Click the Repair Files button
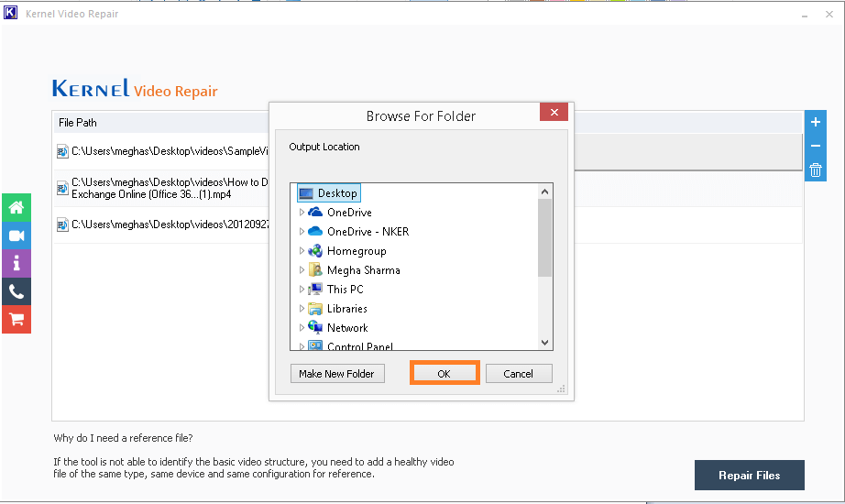845x504 pixels. tap(749, 475)
